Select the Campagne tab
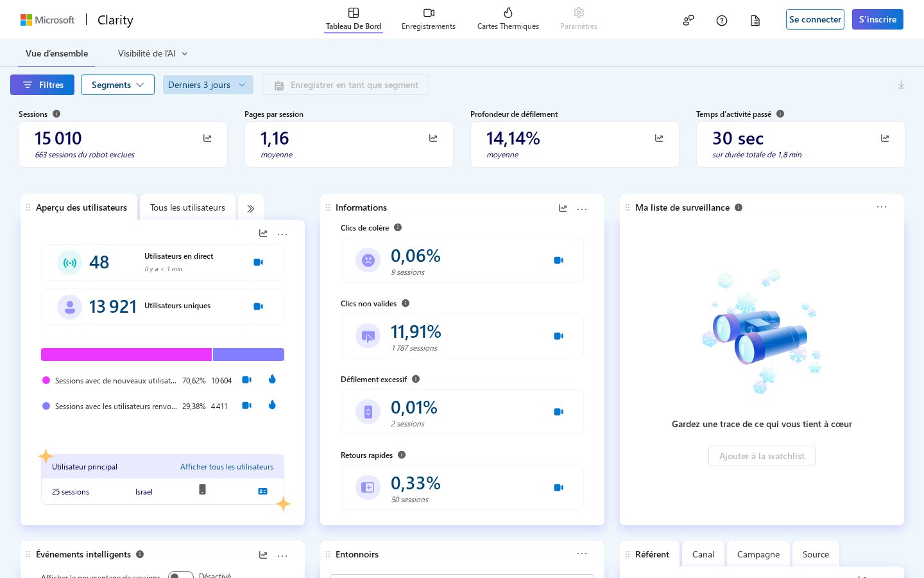Image resolution: width=924 pixels, height=578 pixels. click(x=758, y=554)
